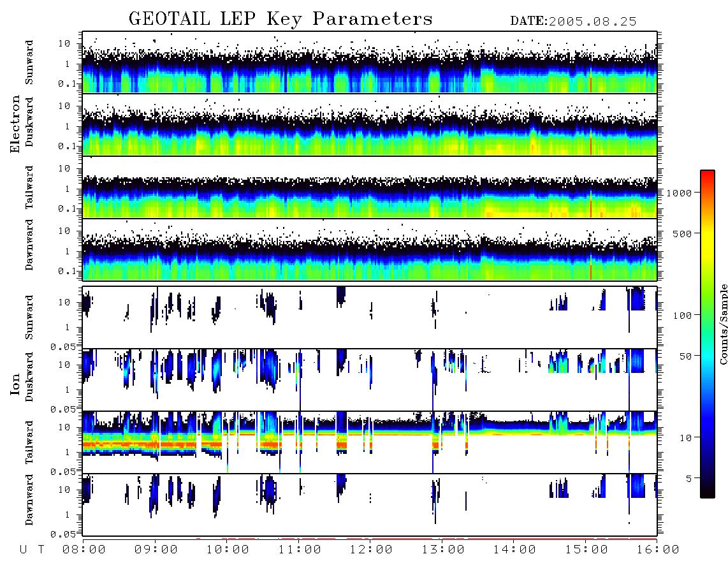
Task: Click the "10" tick of Electron Duskward panel
Action: [64, 106]
